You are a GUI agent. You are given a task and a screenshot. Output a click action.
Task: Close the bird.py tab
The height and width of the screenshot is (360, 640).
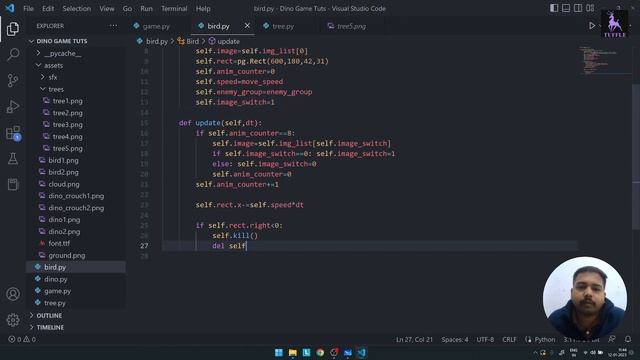coord(247,26)
